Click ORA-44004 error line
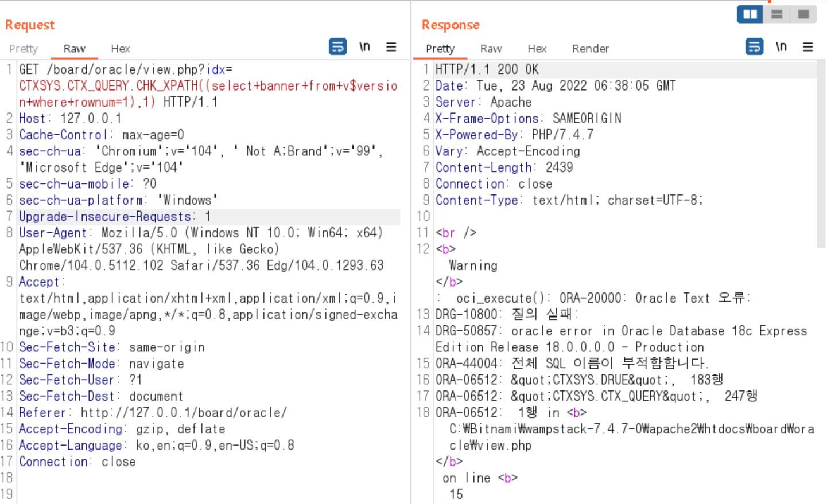 pyautogui.click(x=572, y=364)
